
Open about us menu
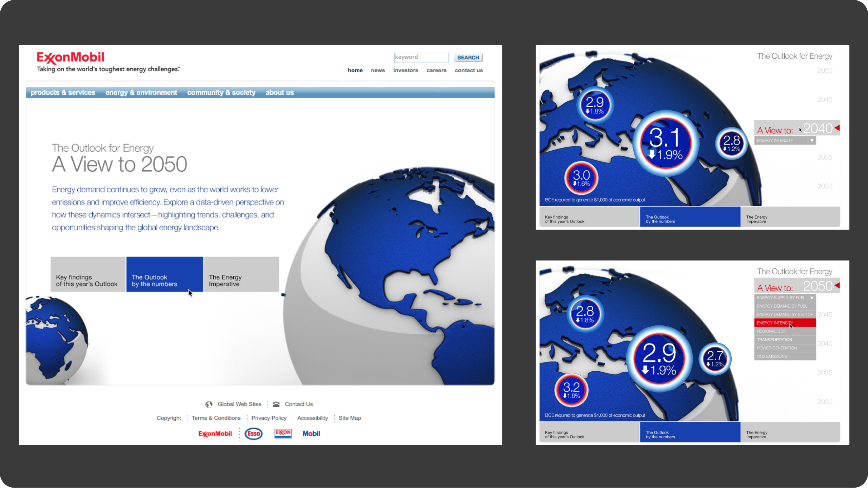280,93
